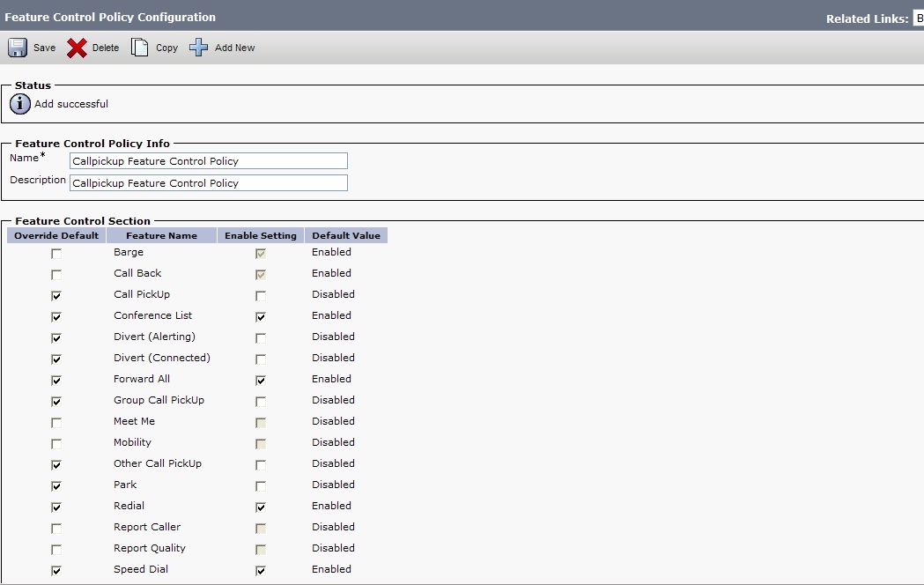The image size is (924, 585).
Task: Check Override Default for Mobility
Action: tap(56, 444)
